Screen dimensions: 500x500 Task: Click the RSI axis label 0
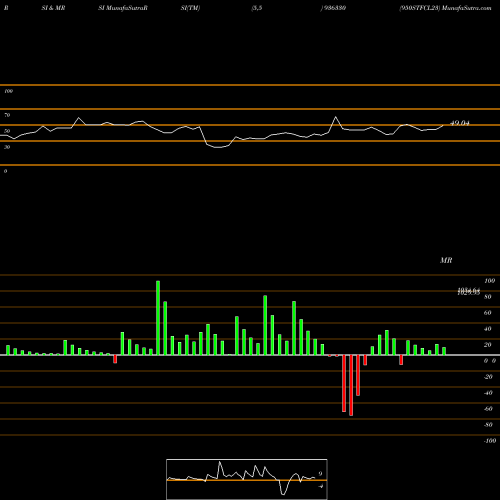pos(5,171)
